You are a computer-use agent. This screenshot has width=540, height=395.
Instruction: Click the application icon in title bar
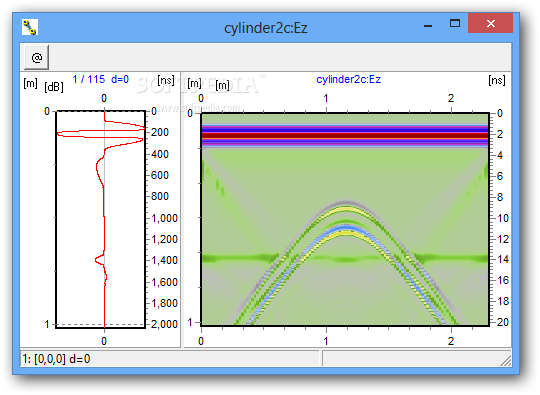(30, 27)
